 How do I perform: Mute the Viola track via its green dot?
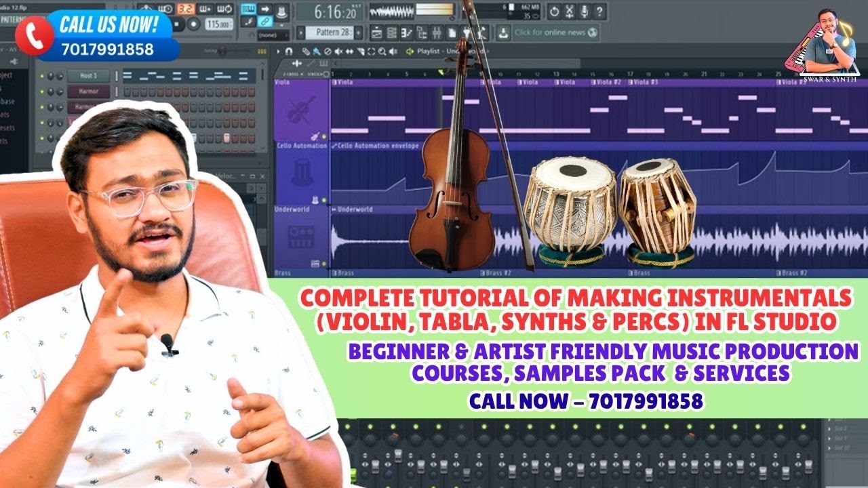324,136
